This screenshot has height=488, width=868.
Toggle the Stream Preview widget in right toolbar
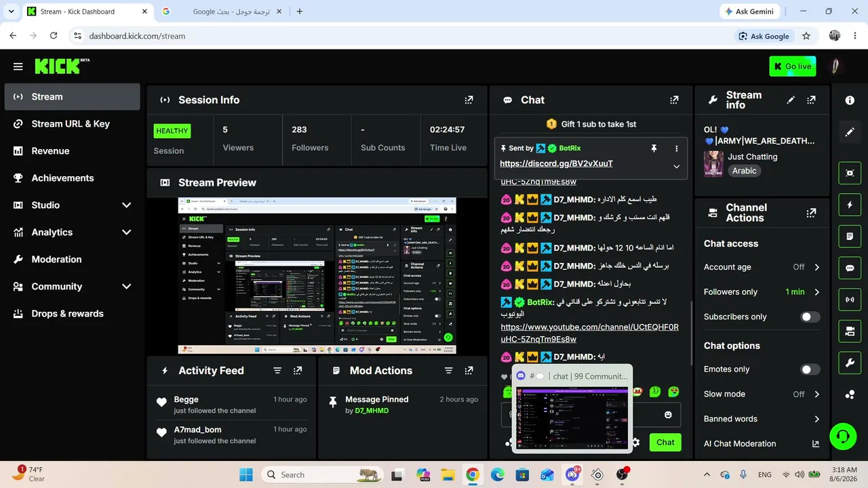(850, 173)
